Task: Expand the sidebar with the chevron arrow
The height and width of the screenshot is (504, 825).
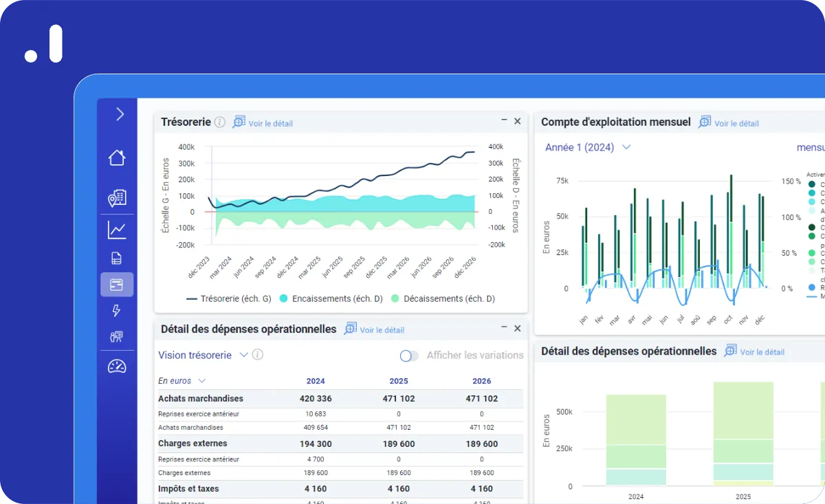Action: click(120, 114)
